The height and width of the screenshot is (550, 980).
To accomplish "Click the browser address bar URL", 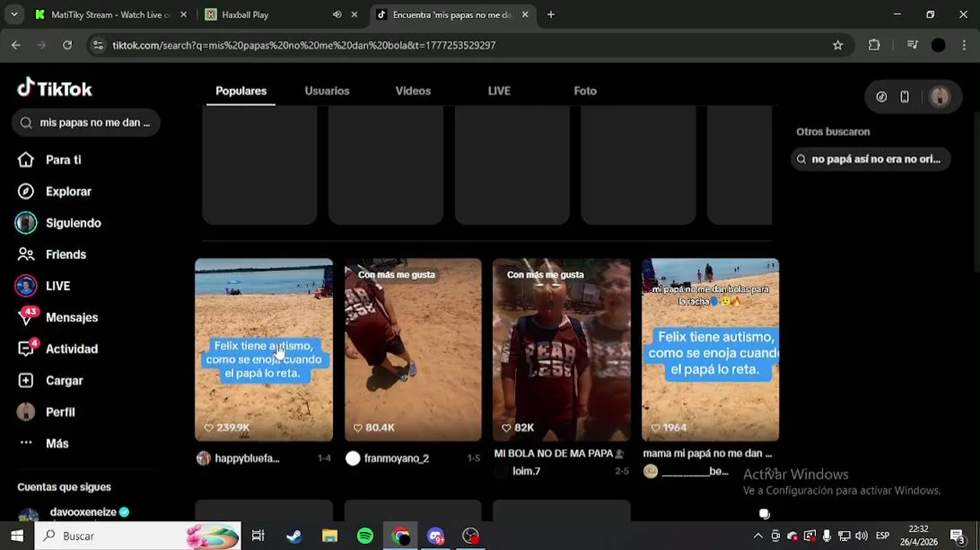I will pyautogui.click(x=304, y=45).
